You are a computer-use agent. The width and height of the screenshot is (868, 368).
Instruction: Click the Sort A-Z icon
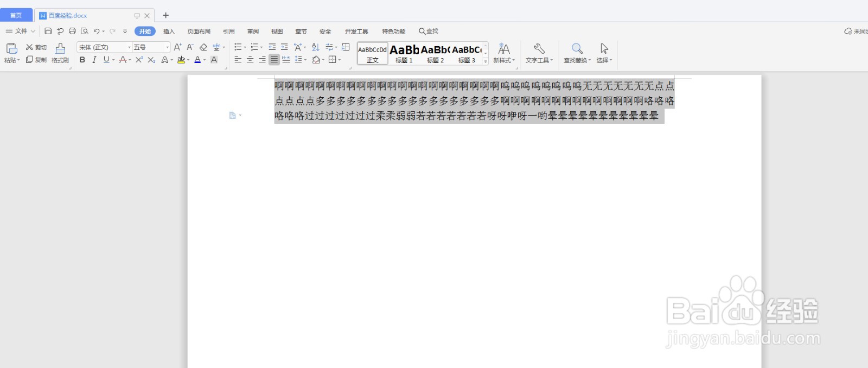click(x=316, y=47)
